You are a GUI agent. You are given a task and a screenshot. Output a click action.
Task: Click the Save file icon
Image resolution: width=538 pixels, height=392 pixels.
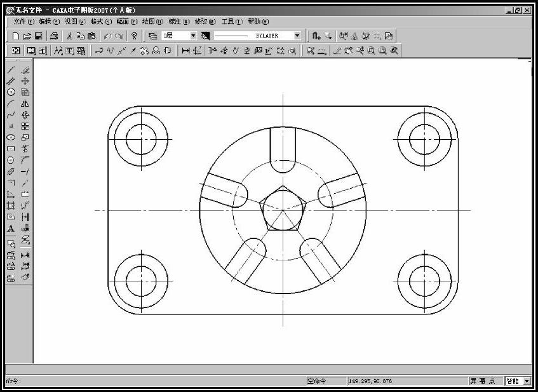[38, 36]
